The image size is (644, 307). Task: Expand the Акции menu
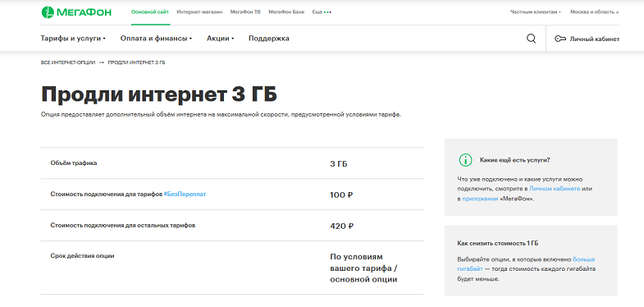tap(220, 39)
